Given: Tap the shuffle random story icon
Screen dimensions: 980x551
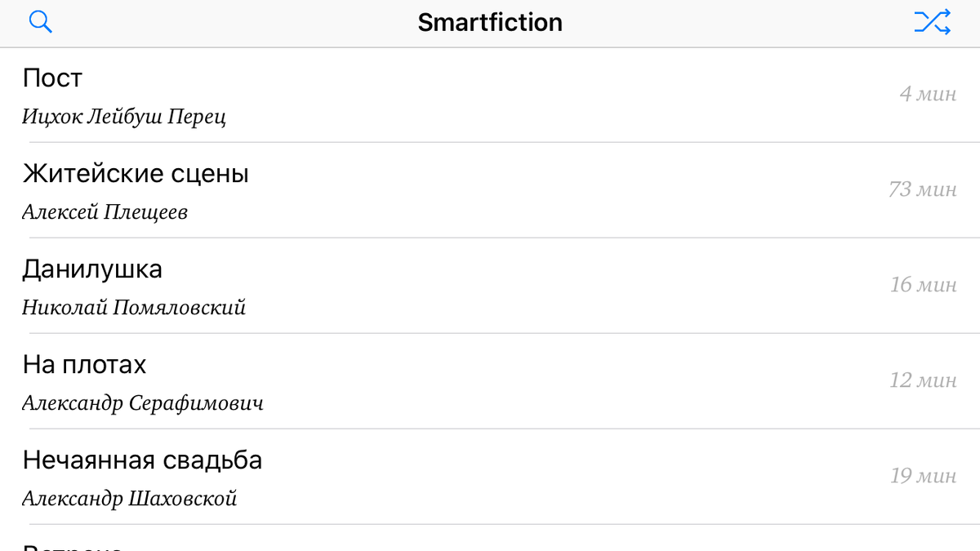Looking at the screenshot, I should [932, 22].
